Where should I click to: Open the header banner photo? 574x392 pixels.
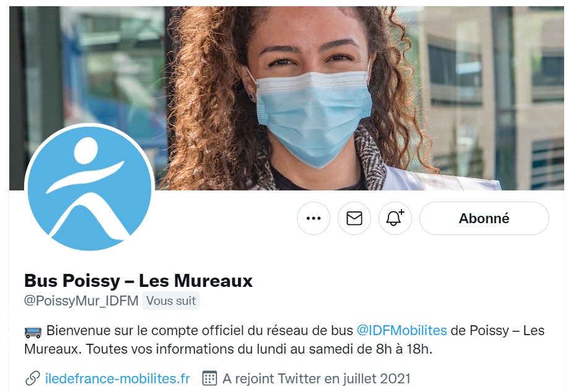click(286, 98)
